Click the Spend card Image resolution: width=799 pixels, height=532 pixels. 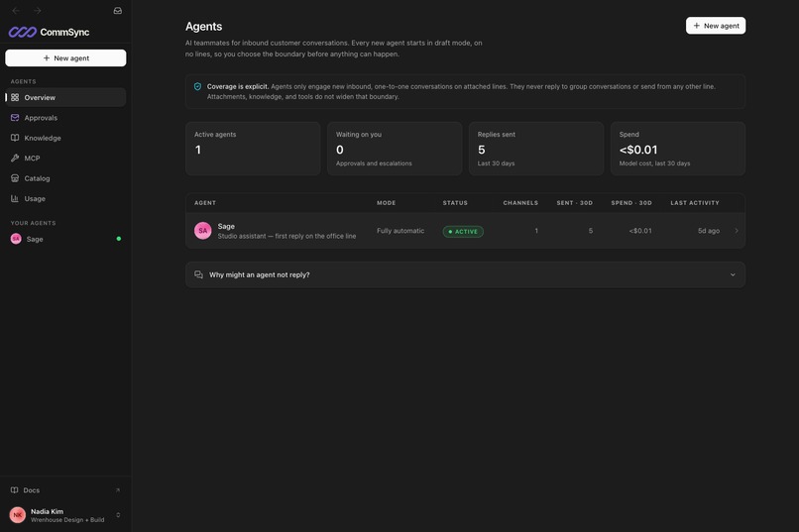pyautogui.click(x=678, y=149)
